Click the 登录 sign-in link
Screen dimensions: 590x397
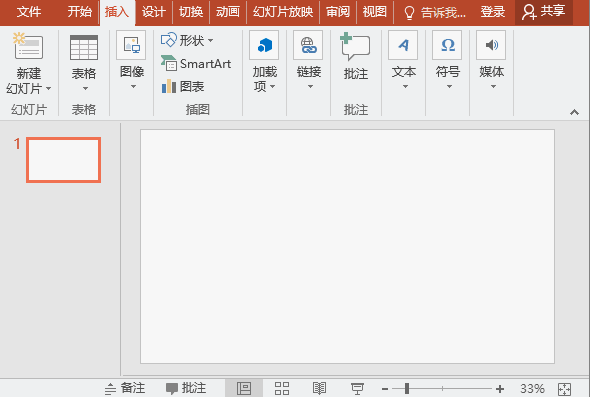pos(493,12)
